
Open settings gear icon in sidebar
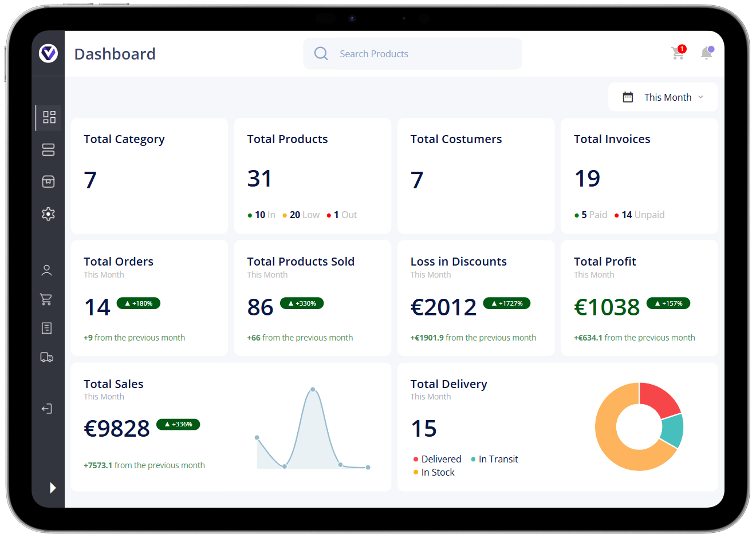click(x=48, y=213)
